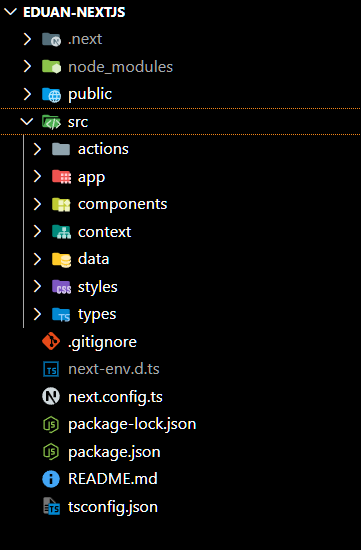Select the src folder label
Image resolution: width=361 pixels, height=550 pixels.
(x=78, y=122)
